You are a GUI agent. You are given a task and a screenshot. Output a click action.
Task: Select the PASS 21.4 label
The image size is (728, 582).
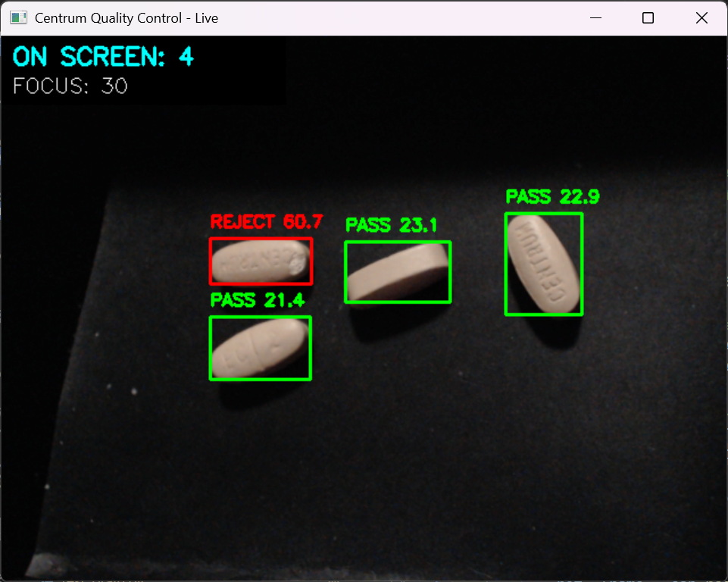tap(258, 300)
